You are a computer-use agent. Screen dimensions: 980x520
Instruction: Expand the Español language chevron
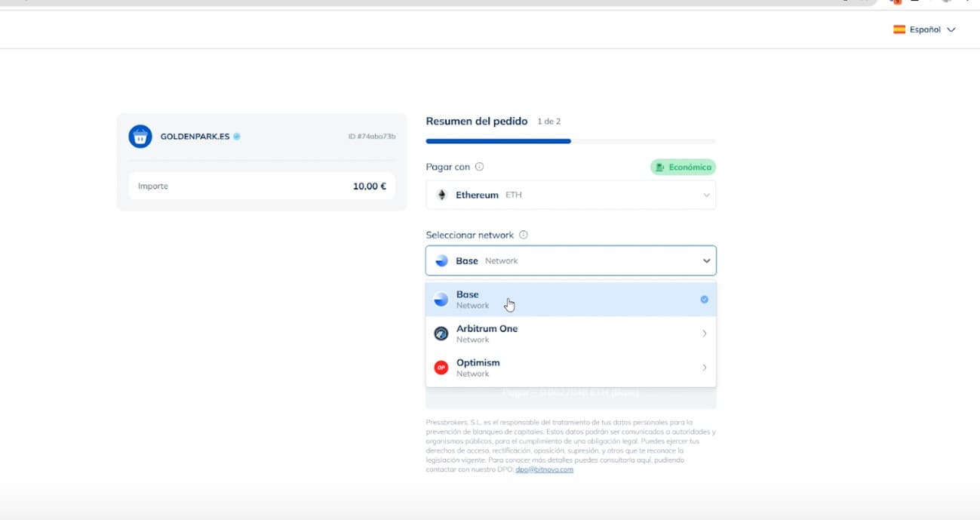coord(951,30)
